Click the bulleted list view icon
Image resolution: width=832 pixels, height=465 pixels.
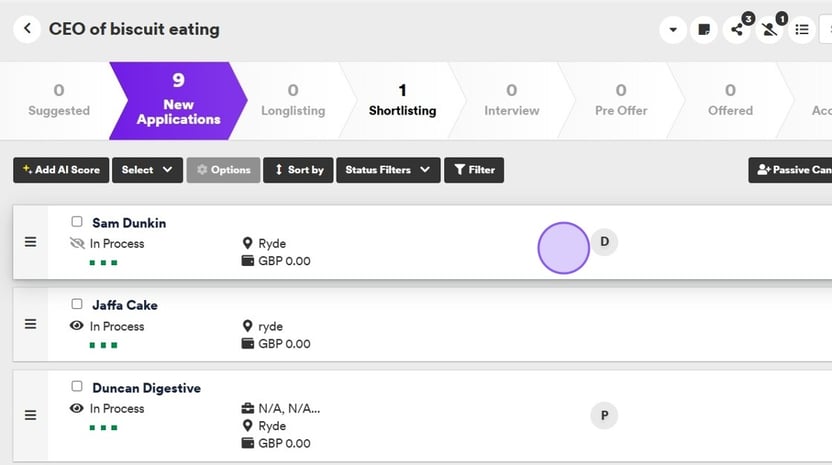[x=801, y=30]
